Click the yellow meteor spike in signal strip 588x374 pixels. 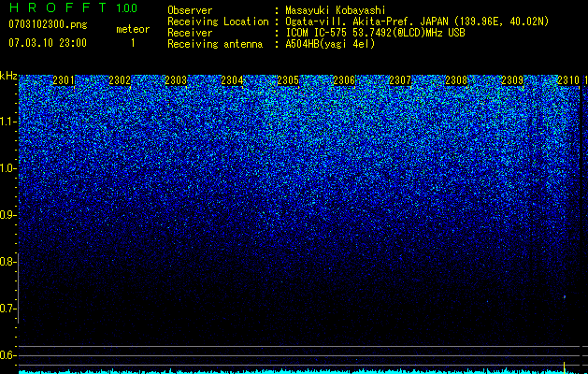click(565, 367)
